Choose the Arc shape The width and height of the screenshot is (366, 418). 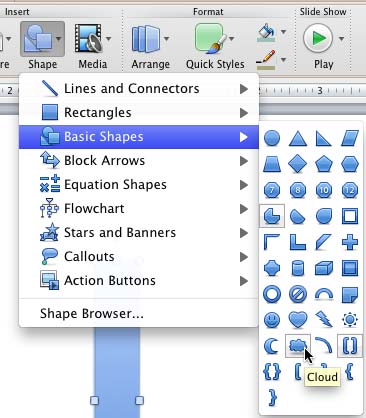323,346
